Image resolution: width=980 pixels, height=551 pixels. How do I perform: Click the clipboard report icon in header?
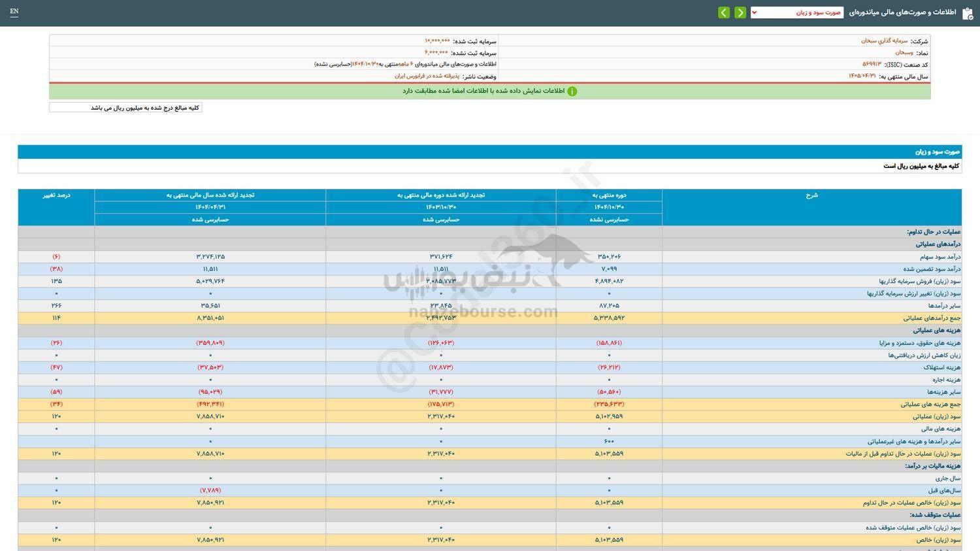[x=968, y=13]
